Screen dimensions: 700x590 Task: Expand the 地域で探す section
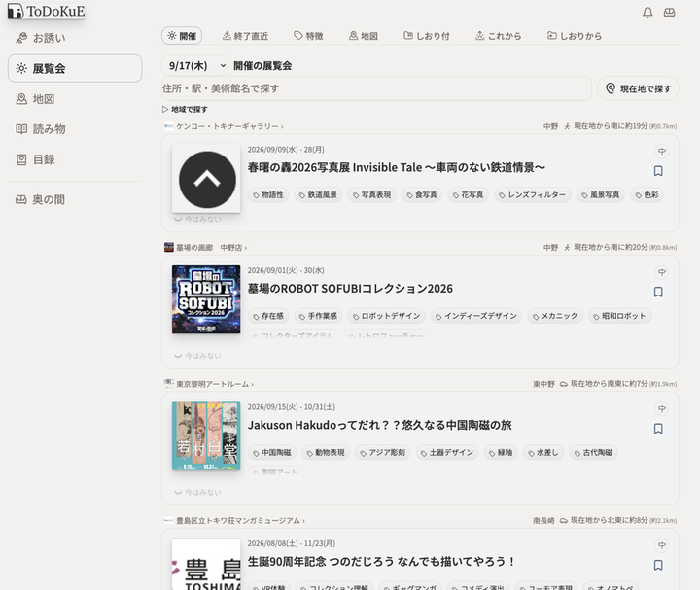[185, 109]
